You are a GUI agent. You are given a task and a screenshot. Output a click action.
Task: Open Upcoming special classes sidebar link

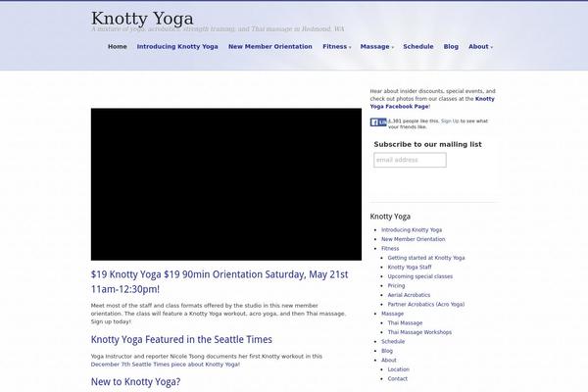tap(420, 276)
